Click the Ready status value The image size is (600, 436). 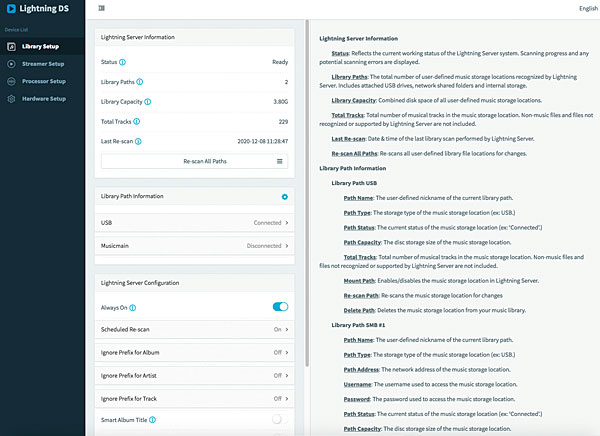click(x=280, y=62)
